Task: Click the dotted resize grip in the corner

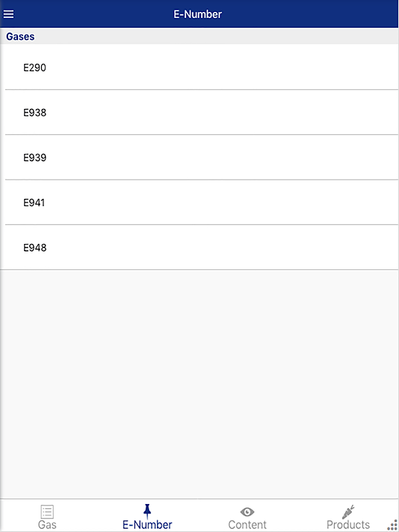Action: (392, 525)
